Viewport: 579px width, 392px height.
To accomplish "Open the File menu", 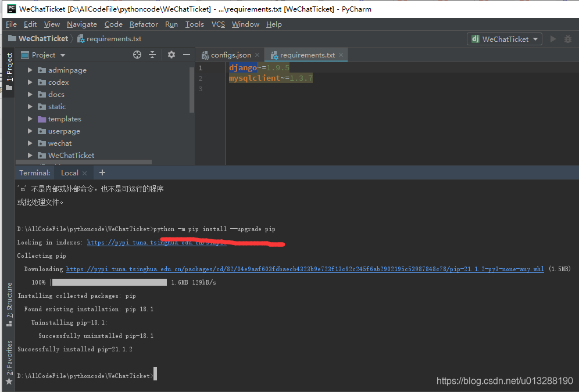I will point(10,24).
